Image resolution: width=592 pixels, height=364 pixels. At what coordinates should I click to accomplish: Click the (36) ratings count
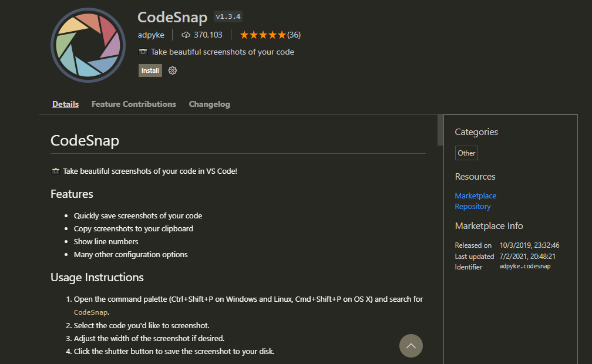click(x=293, y=35)
